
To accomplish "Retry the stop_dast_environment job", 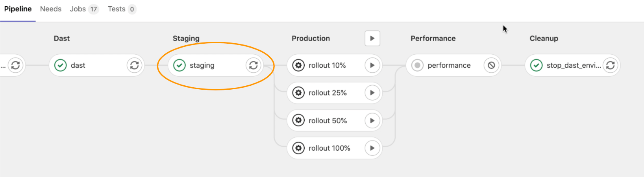I will pos(610,65).
